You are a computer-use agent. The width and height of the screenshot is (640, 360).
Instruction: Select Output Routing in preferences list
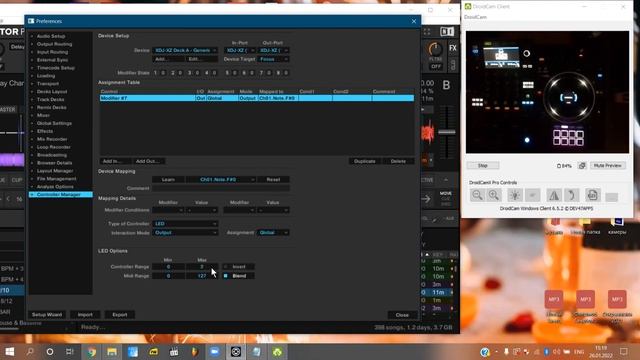(54, 44)
